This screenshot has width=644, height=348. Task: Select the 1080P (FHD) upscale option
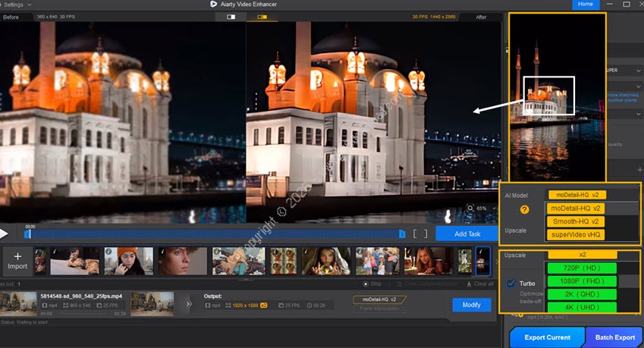point(583,281)
